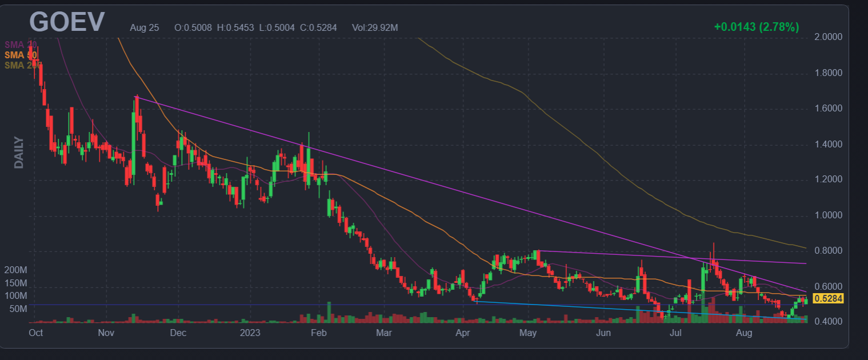Viewport: 868px width, 360px height.
Task: Click the May date axis label
Action: point(529,333)
